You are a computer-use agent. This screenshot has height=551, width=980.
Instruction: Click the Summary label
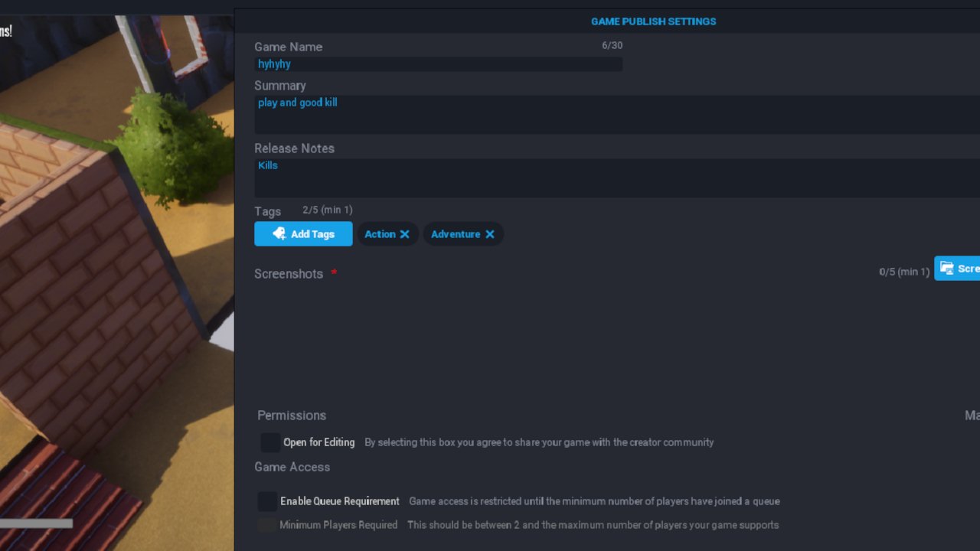[x=280, y=86]
